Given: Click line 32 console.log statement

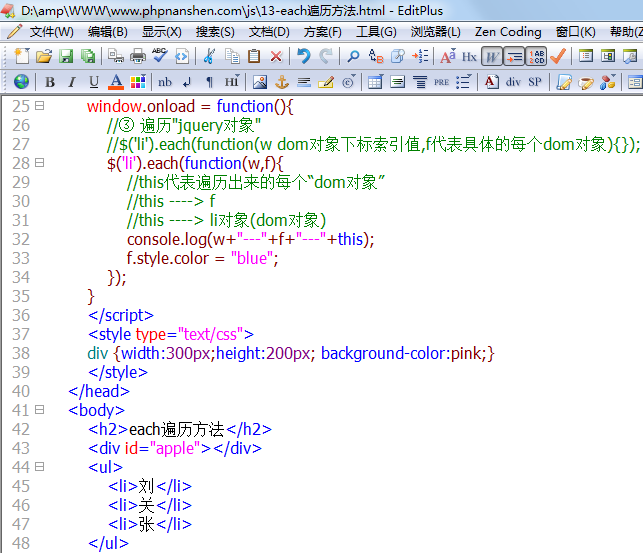Looking at the screenshot, I should tap(251, 239).
